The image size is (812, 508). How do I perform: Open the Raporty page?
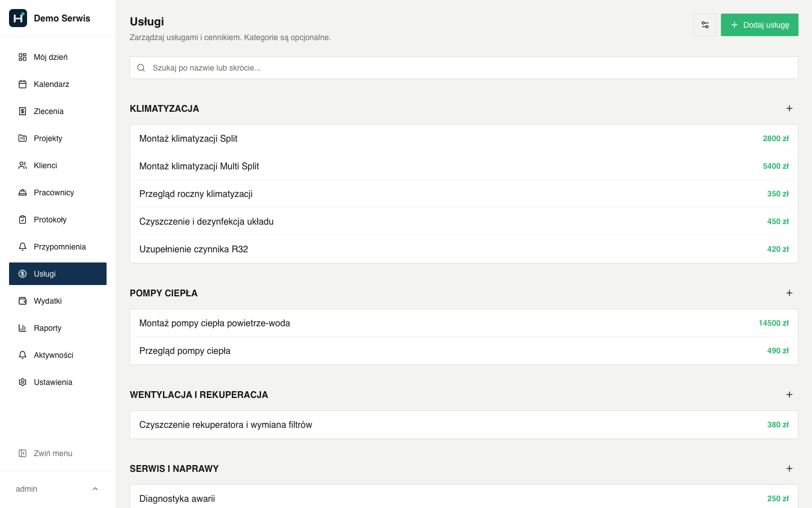click(58, 328)
